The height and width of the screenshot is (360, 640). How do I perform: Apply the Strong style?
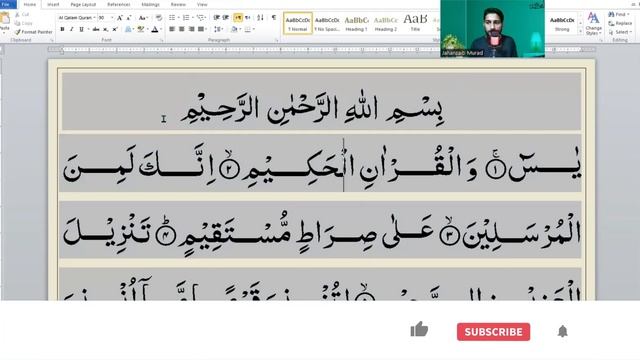[x=562, y=24]
